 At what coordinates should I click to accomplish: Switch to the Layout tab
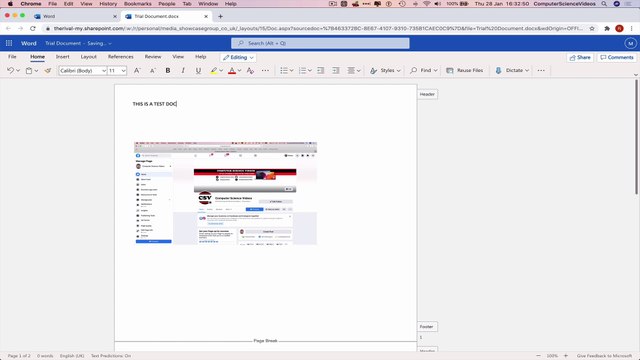point(89,57)
